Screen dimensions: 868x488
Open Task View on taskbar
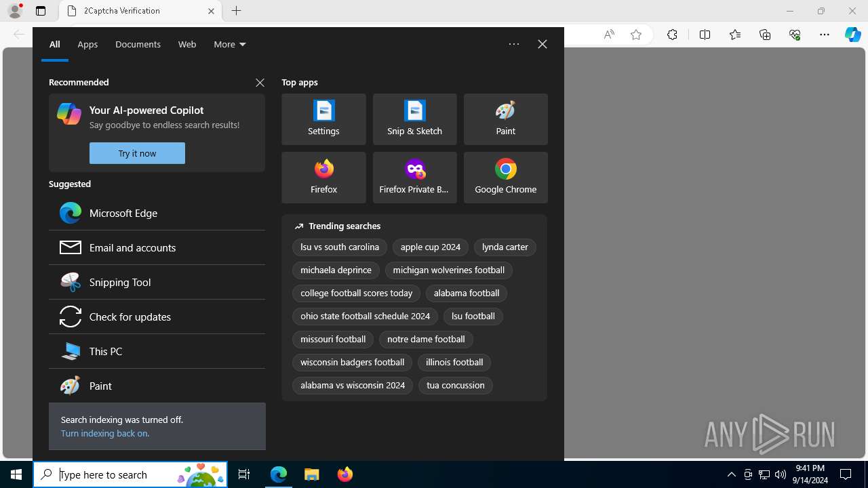[244, 474]
